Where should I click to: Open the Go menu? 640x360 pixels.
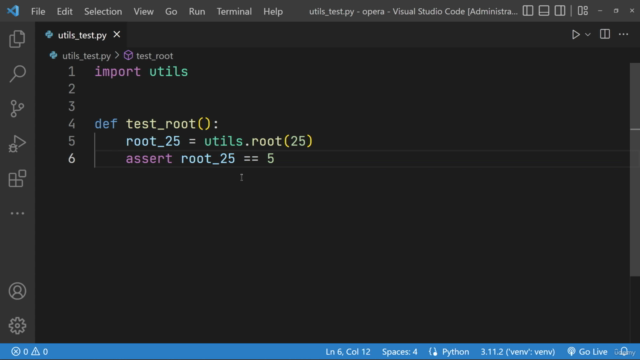coord(171,11)
